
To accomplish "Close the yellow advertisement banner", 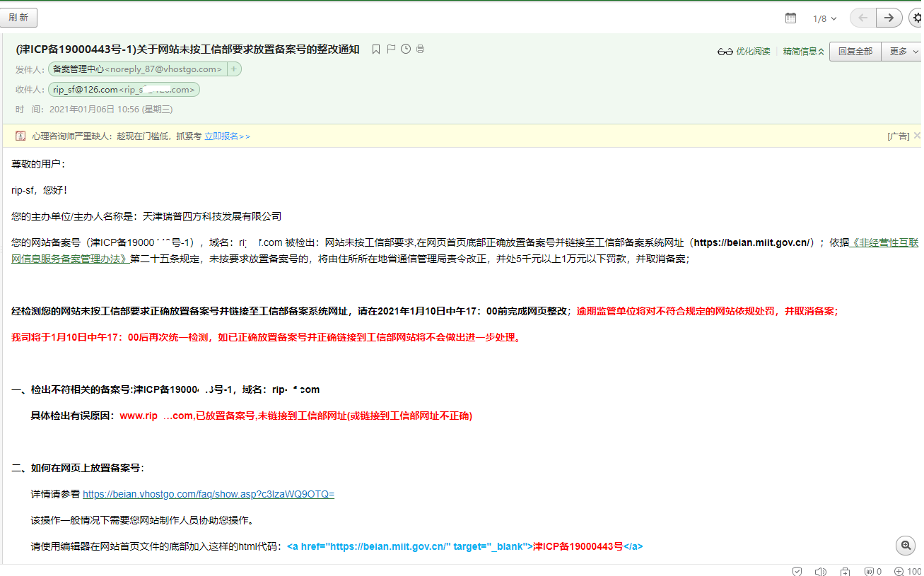I will 917,135.
